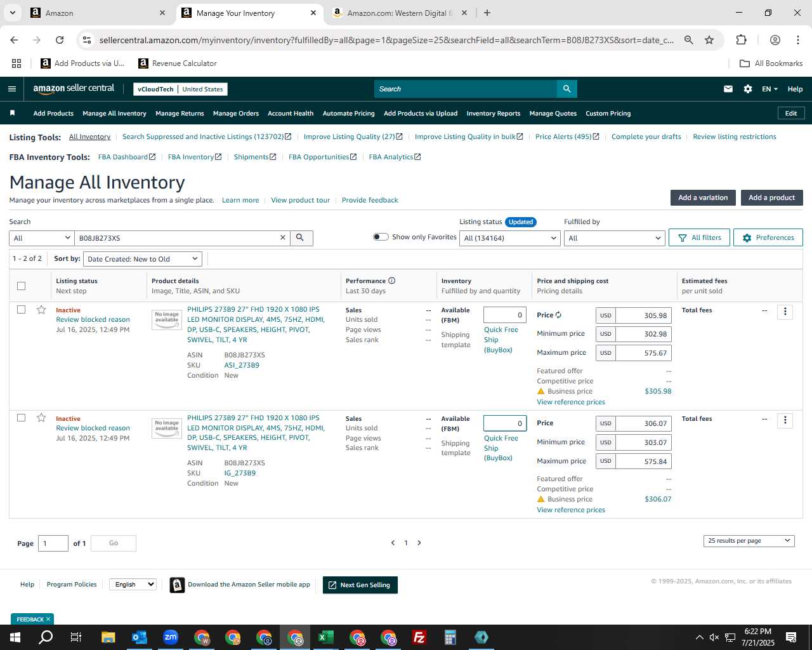812x650 pixels.
Task: Open the Fulfilled by dropdown
Action: coord(614,238)
